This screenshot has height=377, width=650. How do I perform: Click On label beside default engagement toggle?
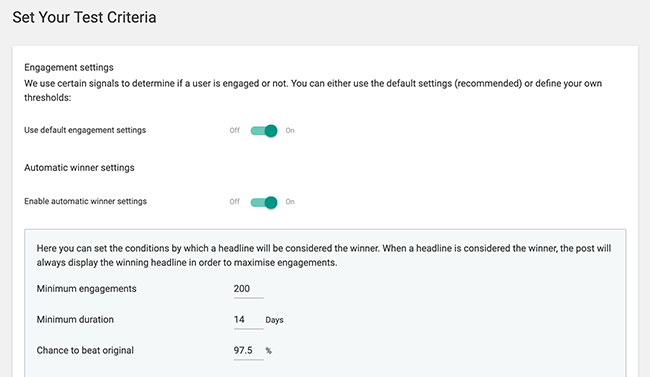click(x=290, y=130)
